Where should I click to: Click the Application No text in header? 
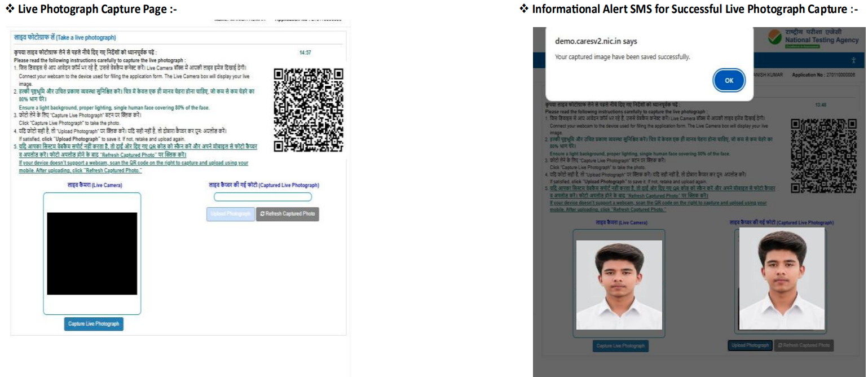[823, 74]
